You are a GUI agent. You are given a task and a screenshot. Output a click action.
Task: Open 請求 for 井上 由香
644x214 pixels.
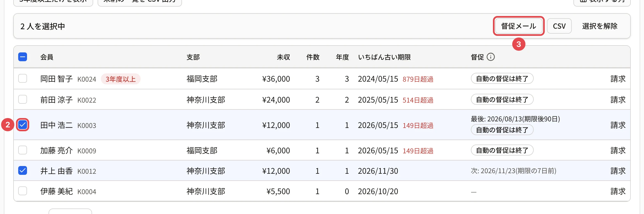pyautogui.click(x=618, y=171)
